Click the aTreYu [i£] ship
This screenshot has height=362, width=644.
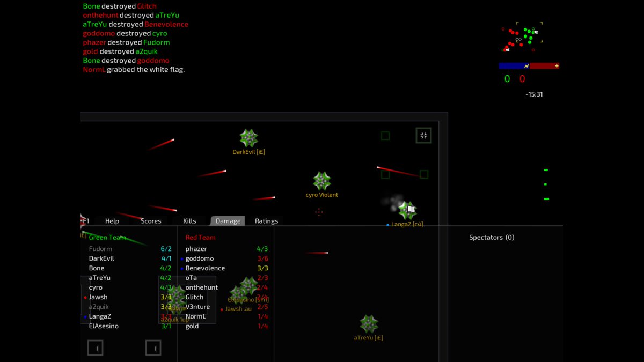(x=369, y=324)
